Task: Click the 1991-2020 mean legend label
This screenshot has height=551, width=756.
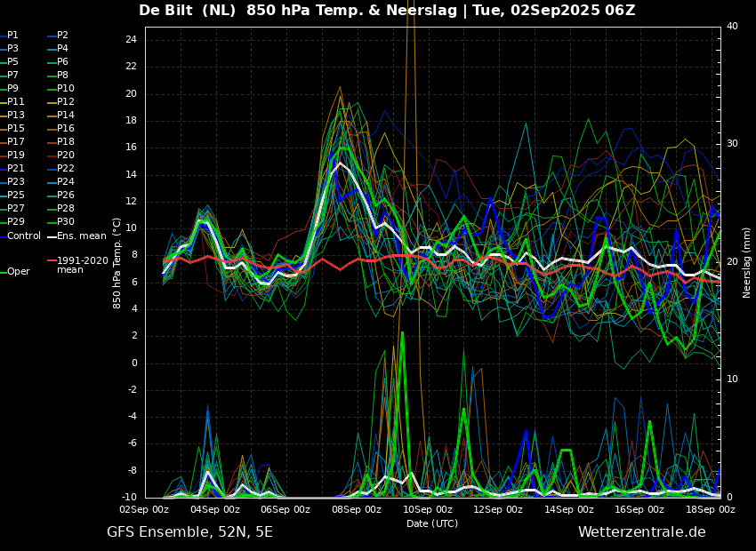Action: tap(82, 266)
